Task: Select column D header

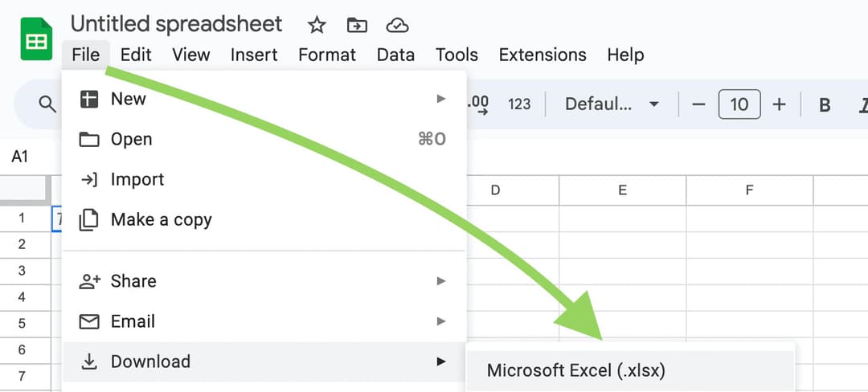Action: coord(495,190)
